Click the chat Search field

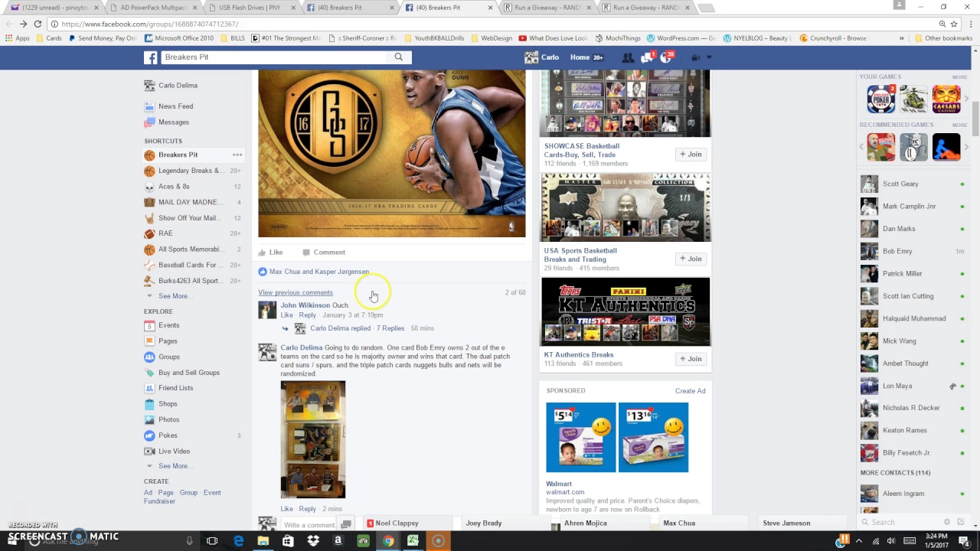click(900, 523)
